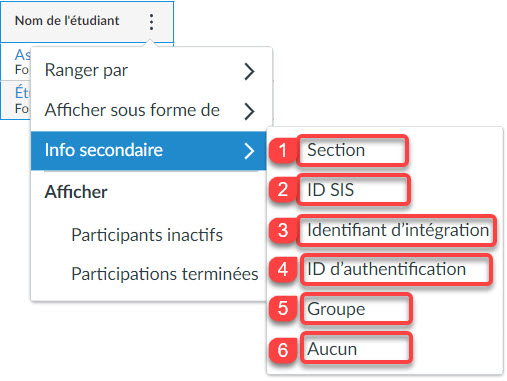This screenshot has height=381, width=507.
Task: Open the three-dot options menu icon
Action: tap(151, 22)
